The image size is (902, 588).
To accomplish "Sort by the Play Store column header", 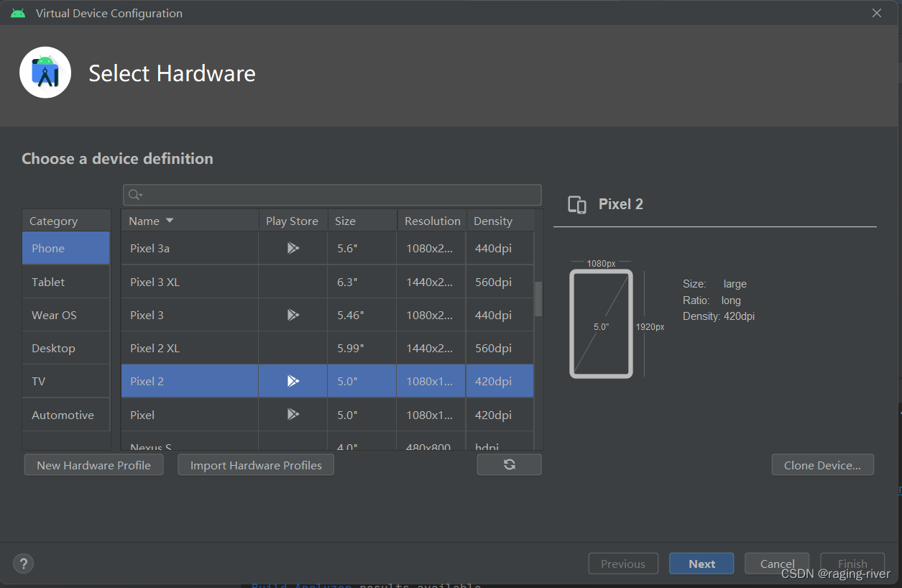I will (x=293, y=221).
